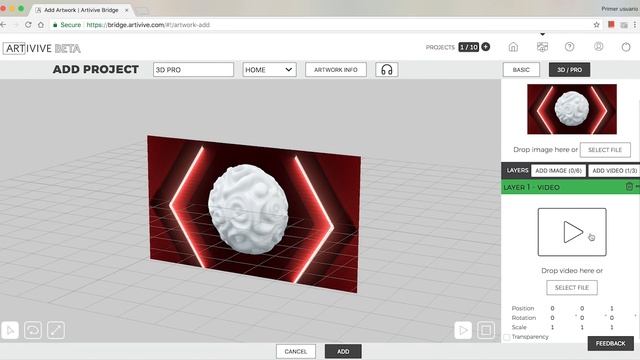Viewport: 640px width, 360px height.
Task: Click the project name field 3D PRO
Action: [193, 70]
